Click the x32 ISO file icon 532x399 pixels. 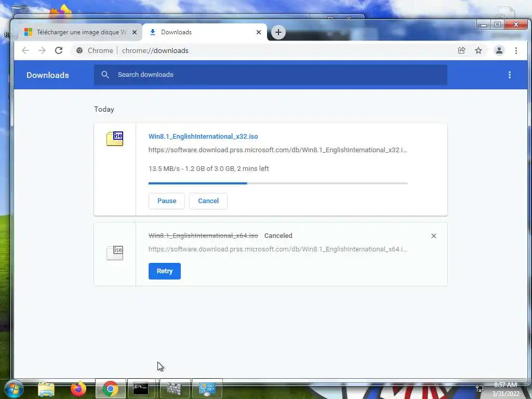point(115,139)
